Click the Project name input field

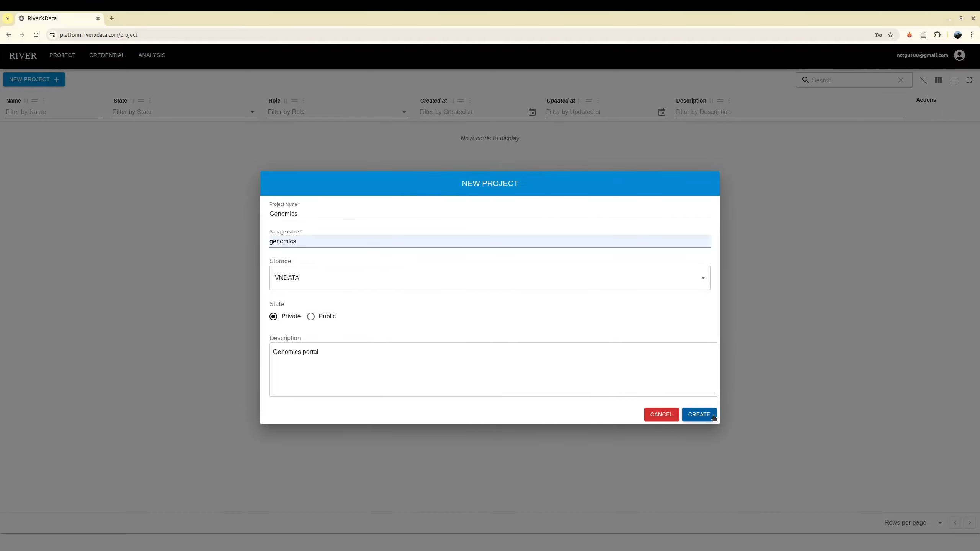(490, 214)
